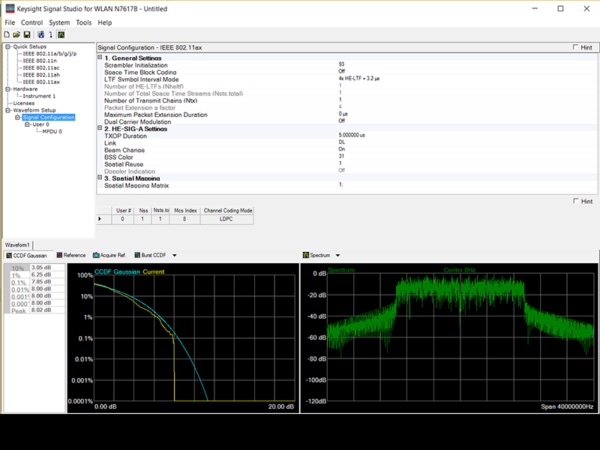Click the Open file folder icon
This screenshot has width=600, height=450.
coord(16,35)
